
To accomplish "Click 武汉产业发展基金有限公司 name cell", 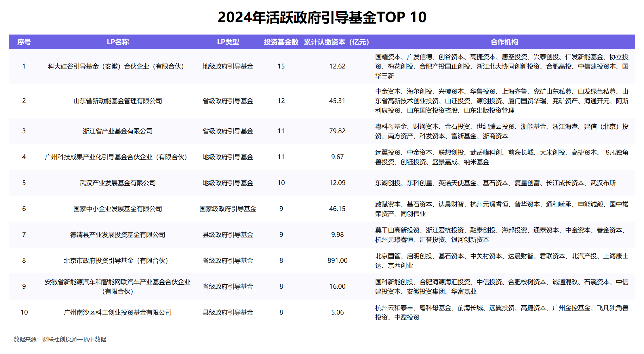I will coord(118,183).
